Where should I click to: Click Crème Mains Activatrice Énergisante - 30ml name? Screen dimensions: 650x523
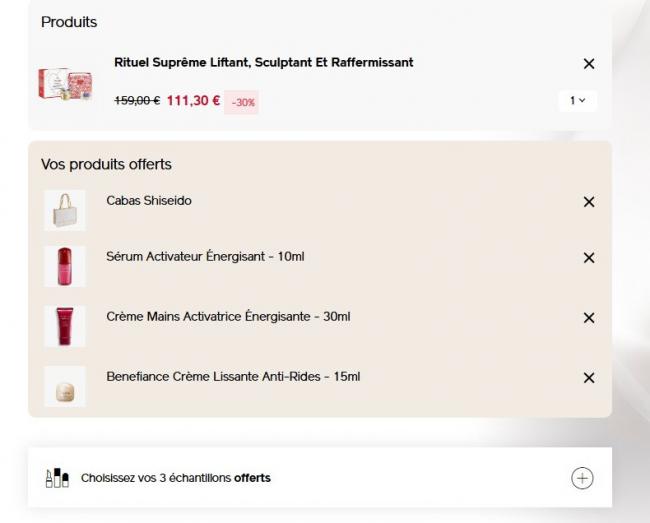click(x=228, y=317)
